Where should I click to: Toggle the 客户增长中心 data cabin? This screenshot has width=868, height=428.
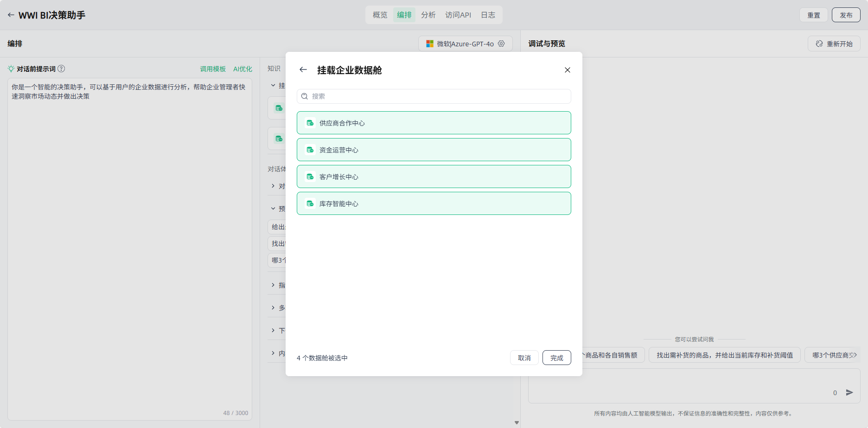pyautogui.click(x=434, y=176)
